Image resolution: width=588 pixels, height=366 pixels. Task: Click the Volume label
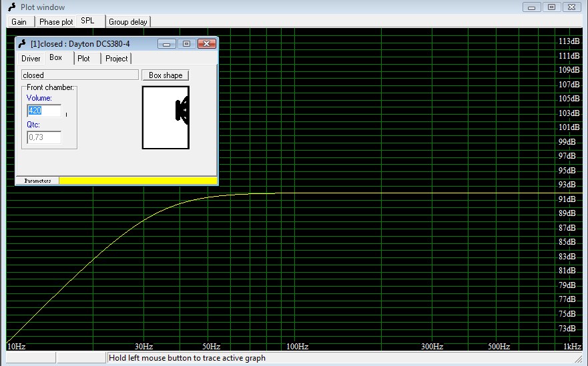pos(39,98)
